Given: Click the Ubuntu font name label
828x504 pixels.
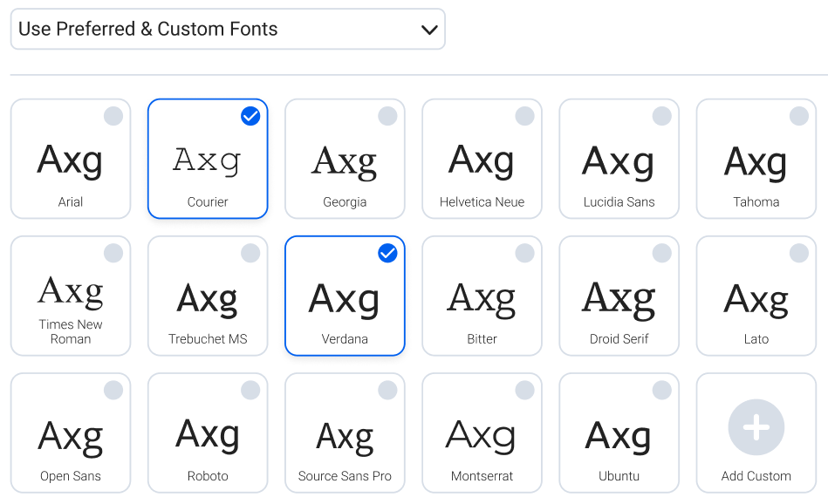Looking at the screenshot, I should pos(619,476).
